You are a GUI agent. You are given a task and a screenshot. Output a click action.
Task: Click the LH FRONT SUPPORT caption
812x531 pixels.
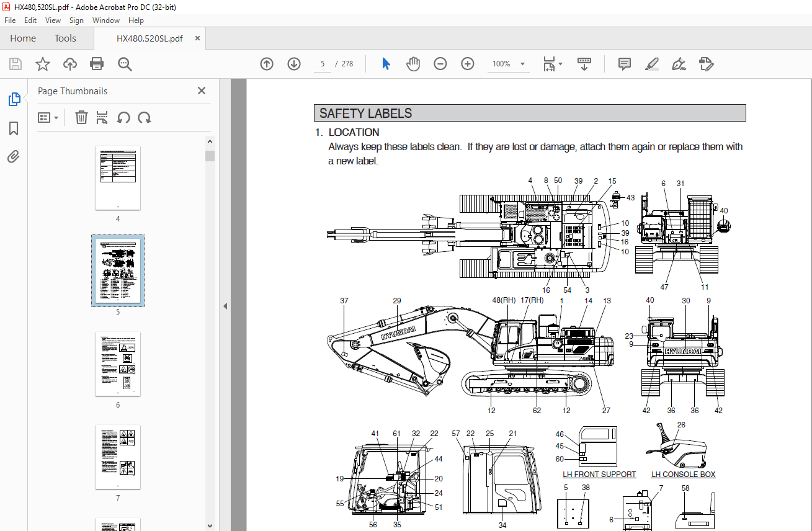tap(599, 475)
